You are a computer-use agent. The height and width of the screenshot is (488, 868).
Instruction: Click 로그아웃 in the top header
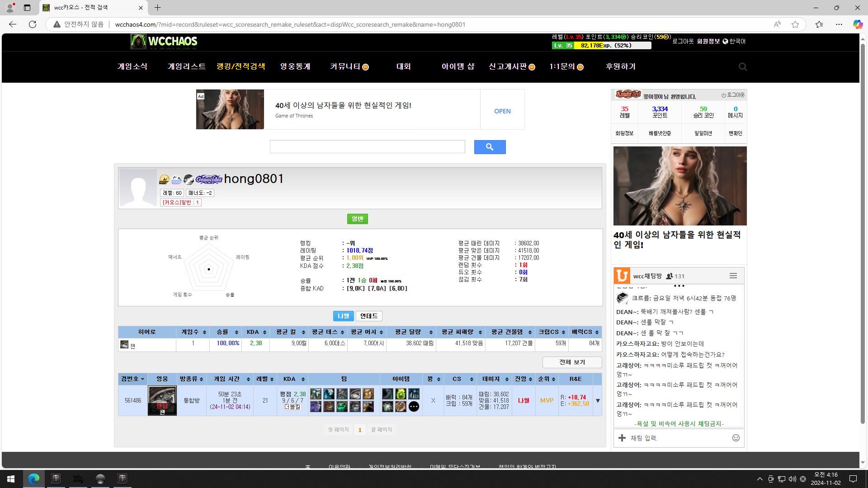pyautogui.click(x=683, y=42)
